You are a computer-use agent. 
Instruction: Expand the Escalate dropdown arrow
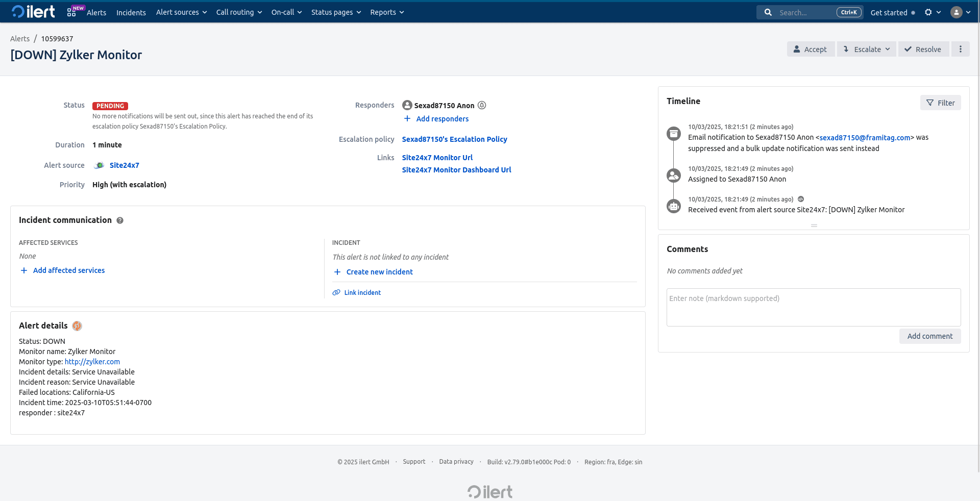(x=887, y=49)
